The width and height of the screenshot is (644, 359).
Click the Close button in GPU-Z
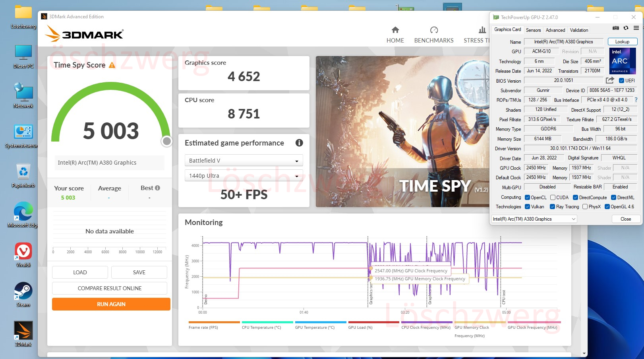[x=626, y=219]
